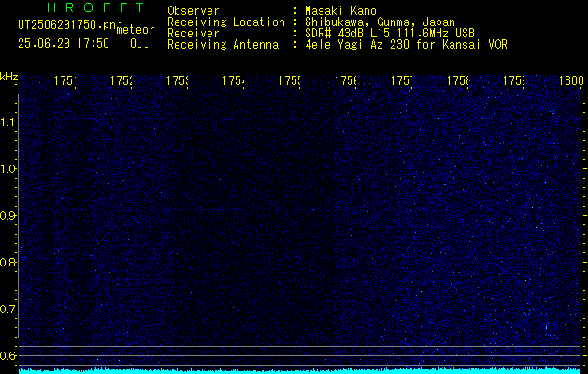Click the date stamp 25.06.29 17:50
588x374 pixels.
[64, 43]
